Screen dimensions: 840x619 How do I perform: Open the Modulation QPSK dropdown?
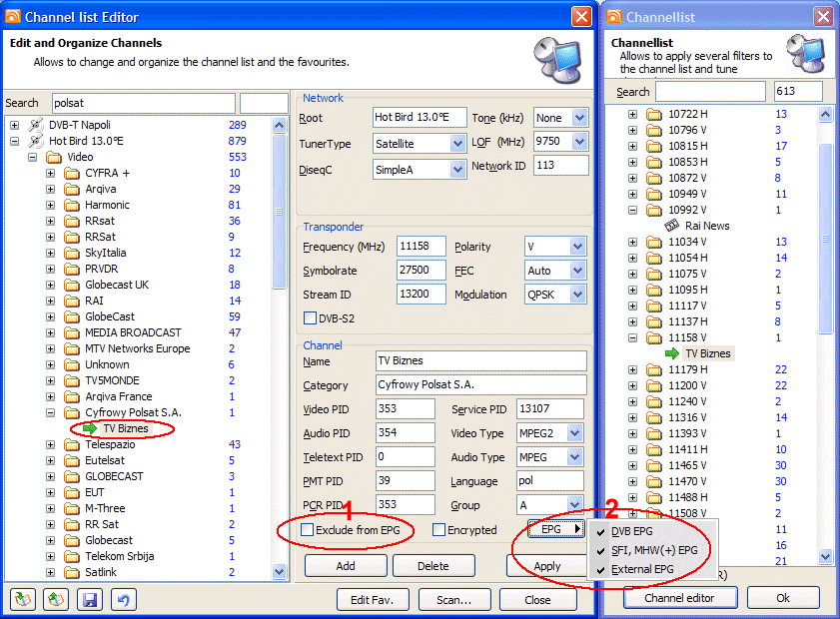pos(577,295)
